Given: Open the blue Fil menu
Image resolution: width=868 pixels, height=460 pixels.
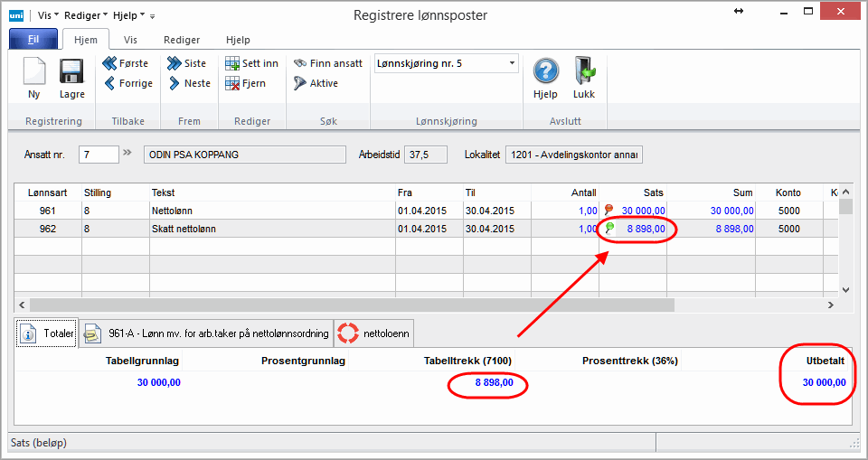Looking at the screenshot, I should click(x=33, y=40).
